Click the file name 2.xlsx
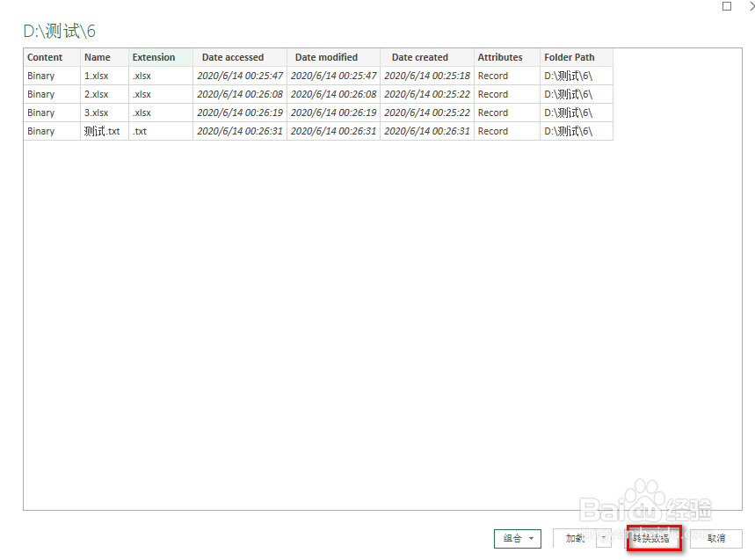 (x=105, y=94)
